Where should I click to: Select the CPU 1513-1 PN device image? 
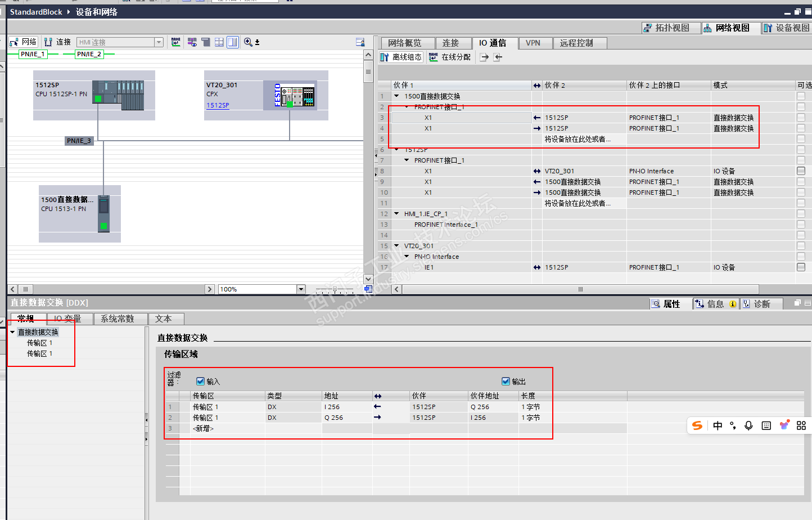pos(103,213)
